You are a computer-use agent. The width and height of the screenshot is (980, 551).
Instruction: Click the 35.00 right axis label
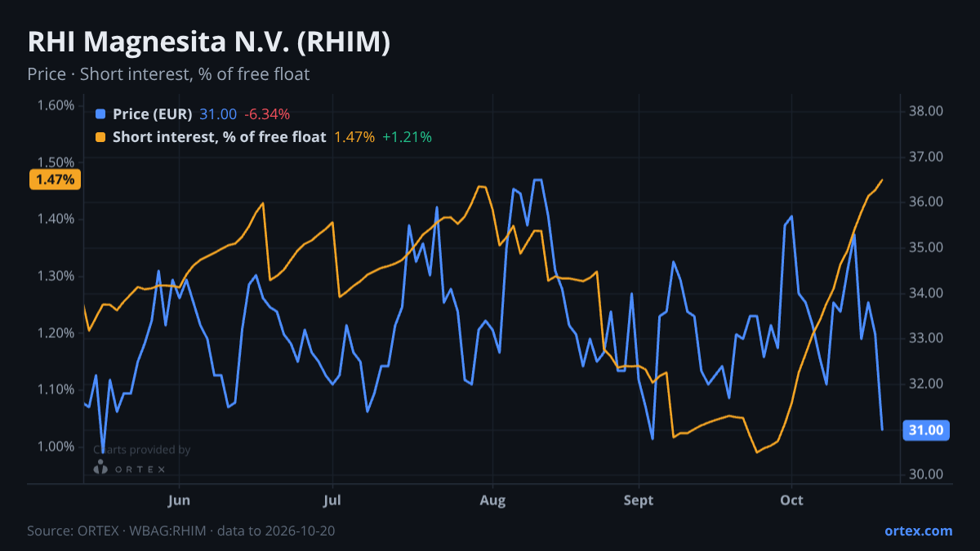pyautogui.click(x=926, y=247)
